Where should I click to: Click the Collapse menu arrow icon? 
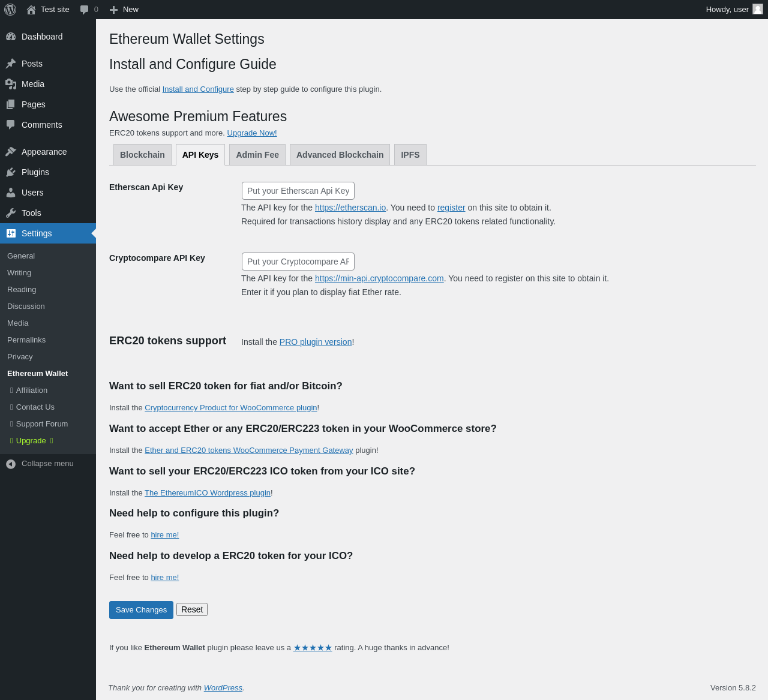[x=11, y=464]
